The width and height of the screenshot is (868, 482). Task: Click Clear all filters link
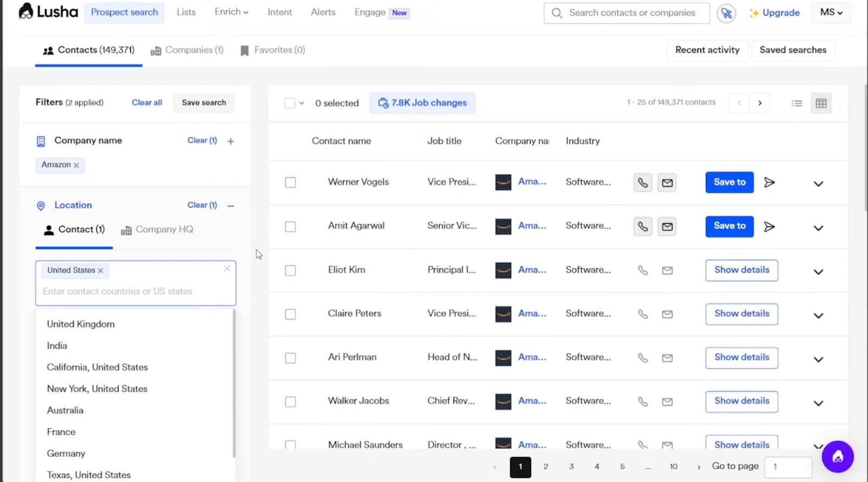147,103
